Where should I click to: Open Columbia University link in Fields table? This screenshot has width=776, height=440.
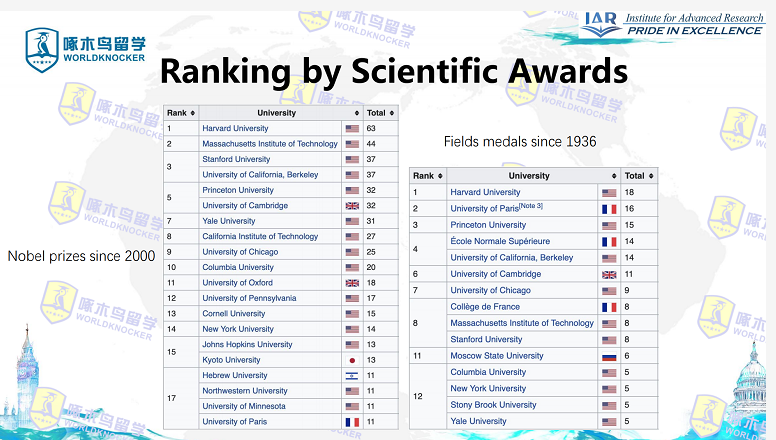(488, 372)
